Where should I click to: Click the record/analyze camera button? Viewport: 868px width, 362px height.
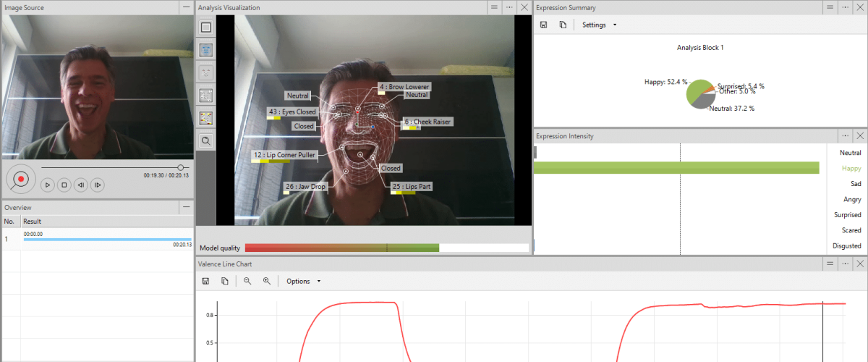coord(21,179)
